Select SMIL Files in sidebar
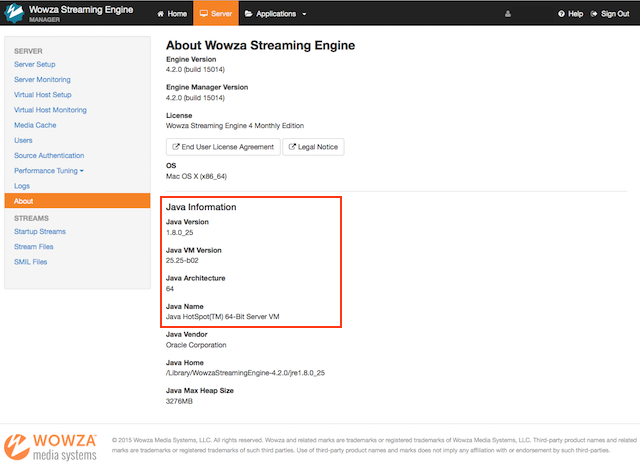 click(x=30, y=262)
